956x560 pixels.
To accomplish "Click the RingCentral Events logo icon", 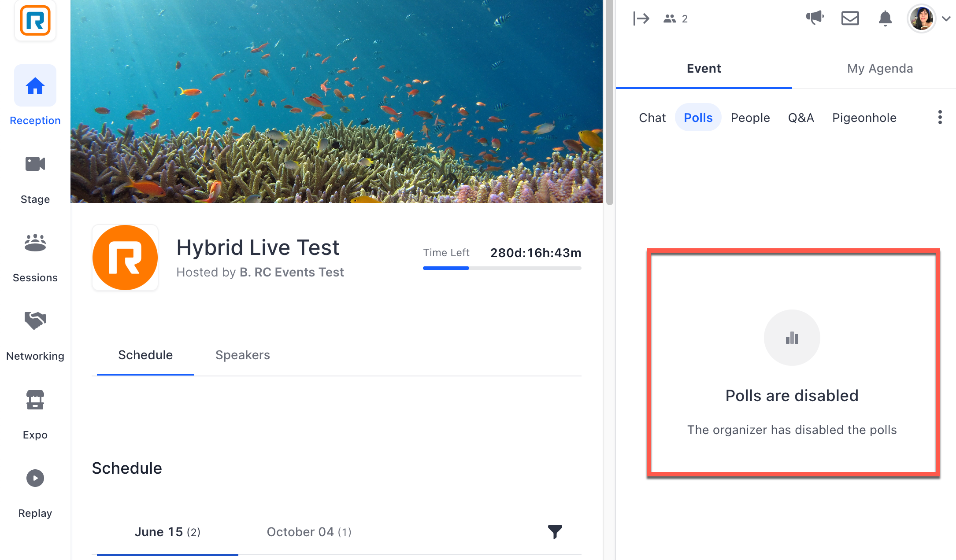I will click(35, 20).
